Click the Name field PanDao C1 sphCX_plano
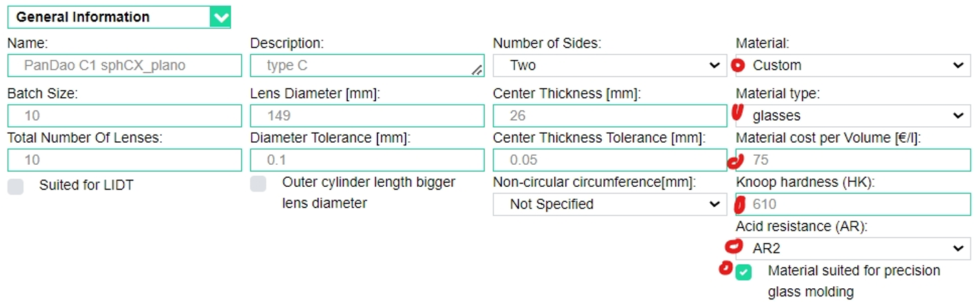Viewport: 980px width, 302px height. (125, 66)
